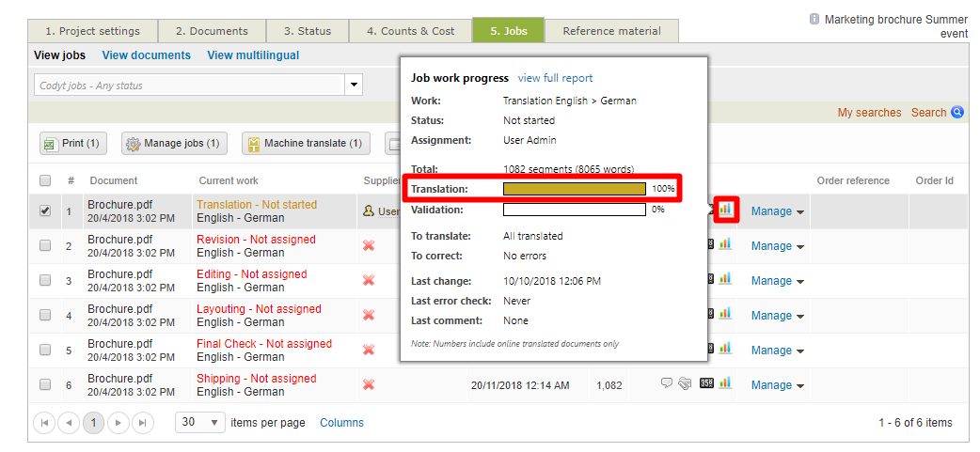Click the Machine translate (1) button
The width and height of the screenshot is (980, 452).
tap(306, 144)
